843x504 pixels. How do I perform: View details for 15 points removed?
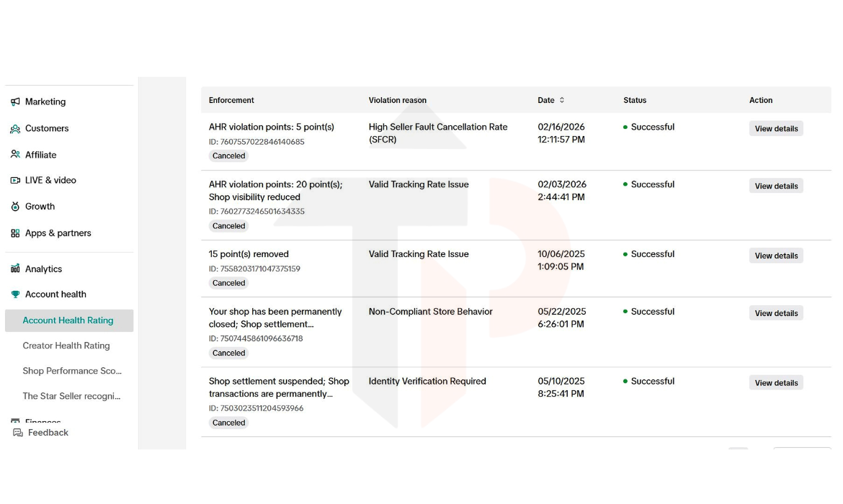[x=776, y=256]
